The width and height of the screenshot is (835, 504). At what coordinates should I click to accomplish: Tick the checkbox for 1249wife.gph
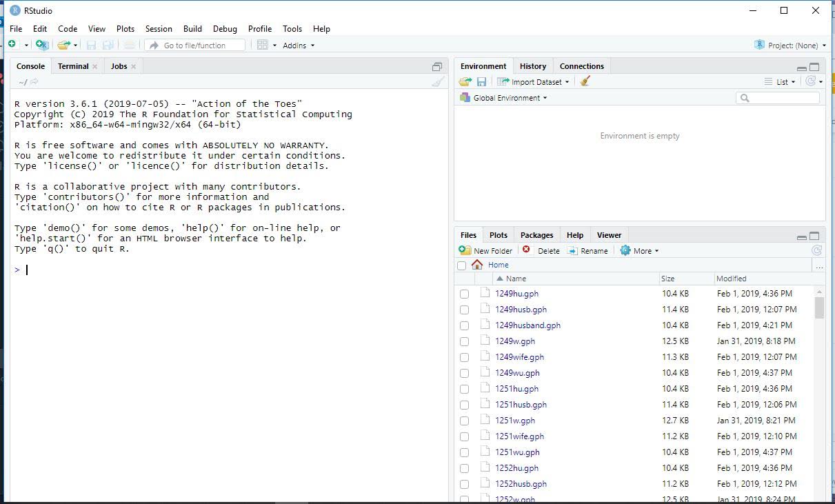pos(464,357)
